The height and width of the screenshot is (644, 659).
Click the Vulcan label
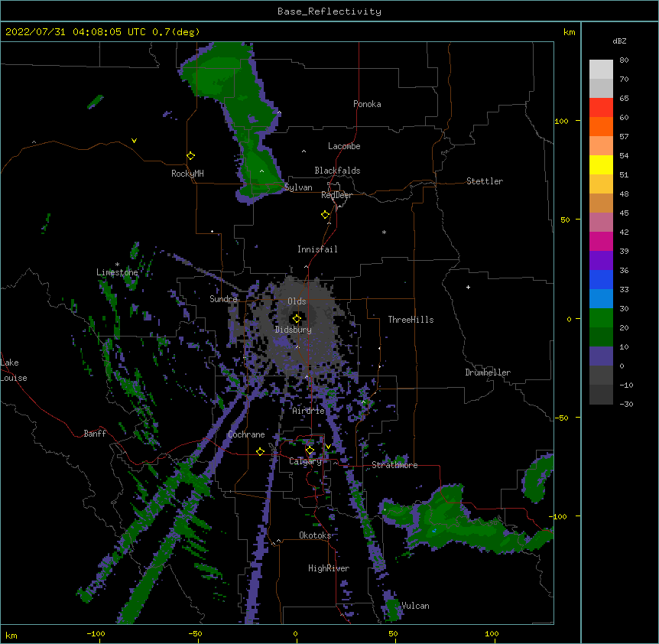[415, 606]
